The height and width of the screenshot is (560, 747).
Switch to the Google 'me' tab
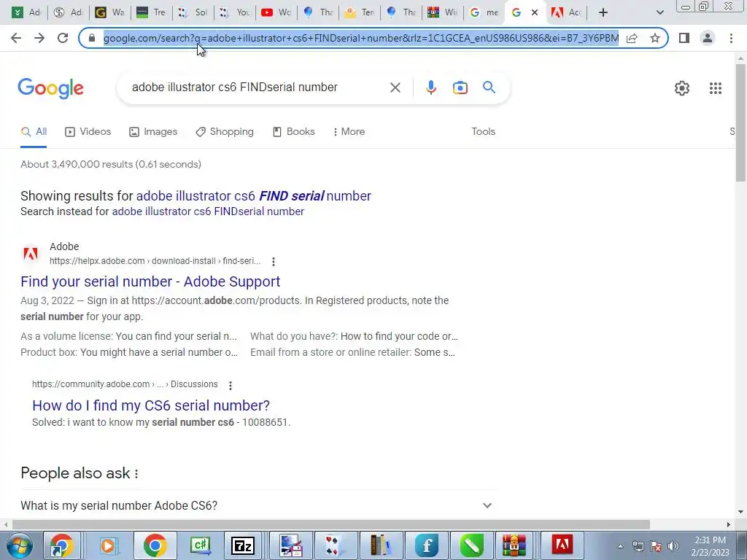(484, 12)
